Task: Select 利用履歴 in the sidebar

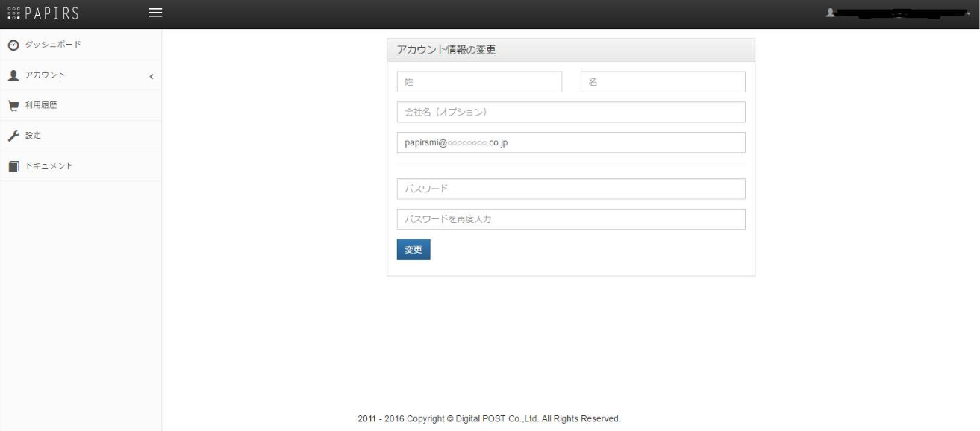Action: pos(41,105)
